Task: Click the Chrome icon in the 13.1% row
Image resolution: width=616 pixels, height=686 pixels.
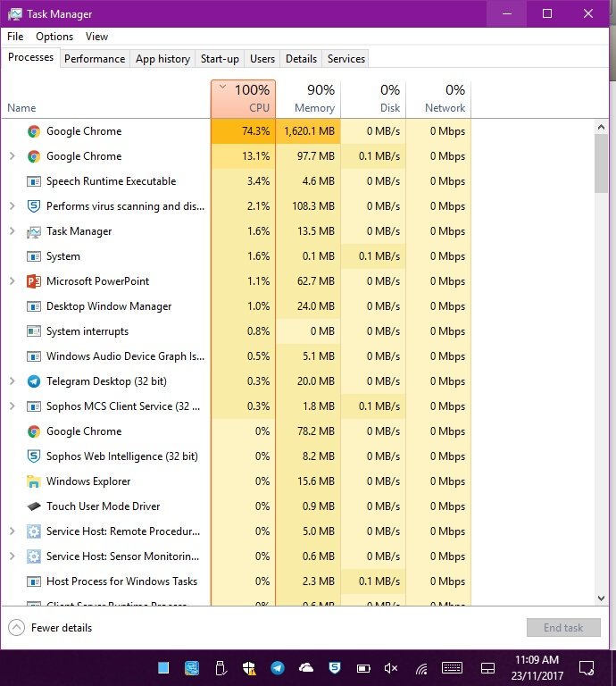Action: [34, 156]
